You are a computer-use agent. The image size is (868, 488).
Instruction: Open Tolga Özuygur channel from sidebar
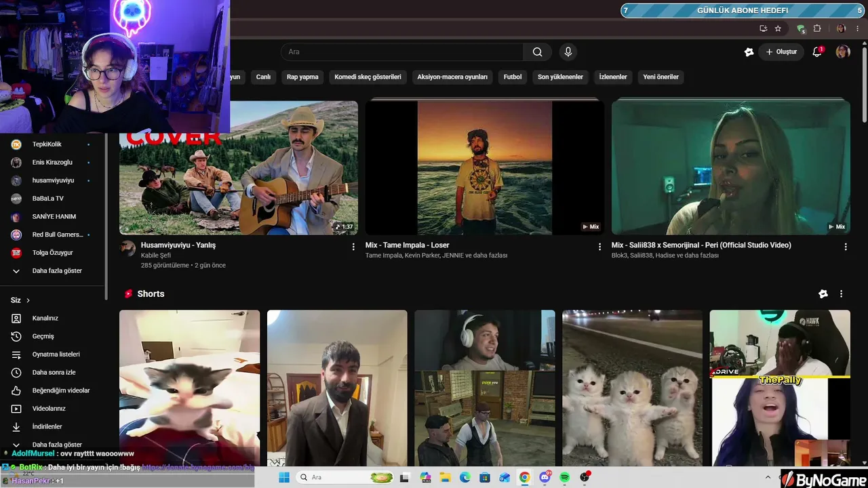point(53,253)
